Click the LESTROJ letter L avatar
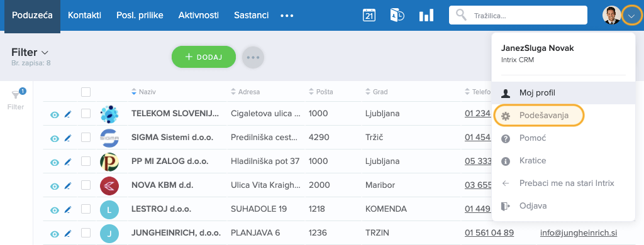Image resolution: width=644 pixels, height=245 pixels. (x=109, y=210)
